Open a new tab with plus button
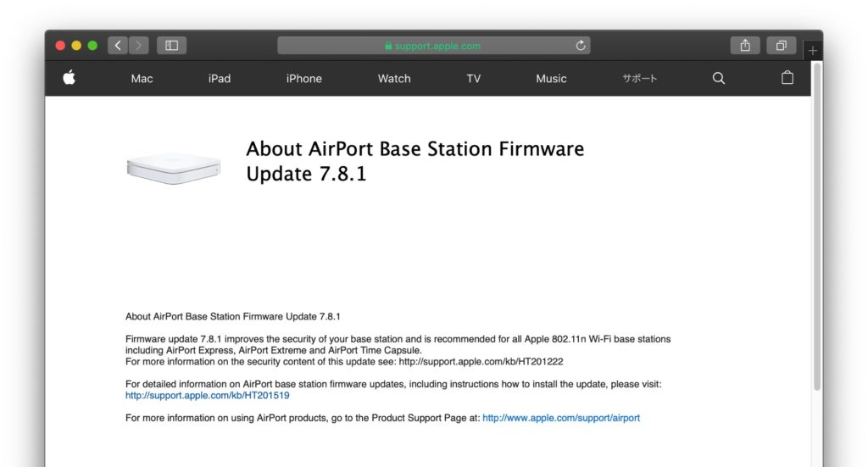The height and width of the screenshot is (467, 868). (x=813, y=51)
